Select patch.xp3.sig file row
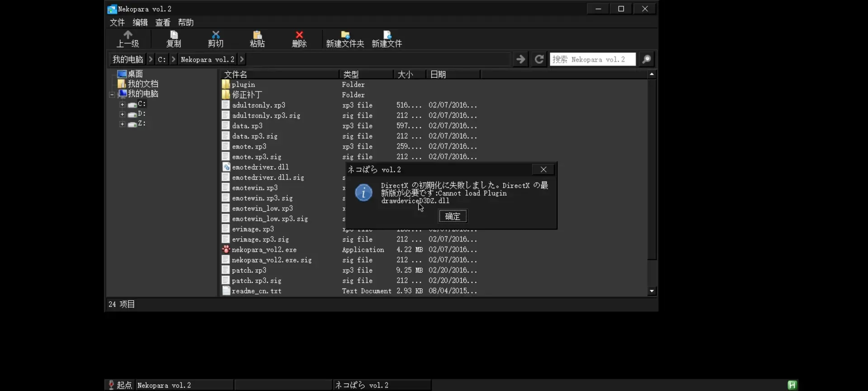Screen dimensions: 868x391 coord(350,281)
